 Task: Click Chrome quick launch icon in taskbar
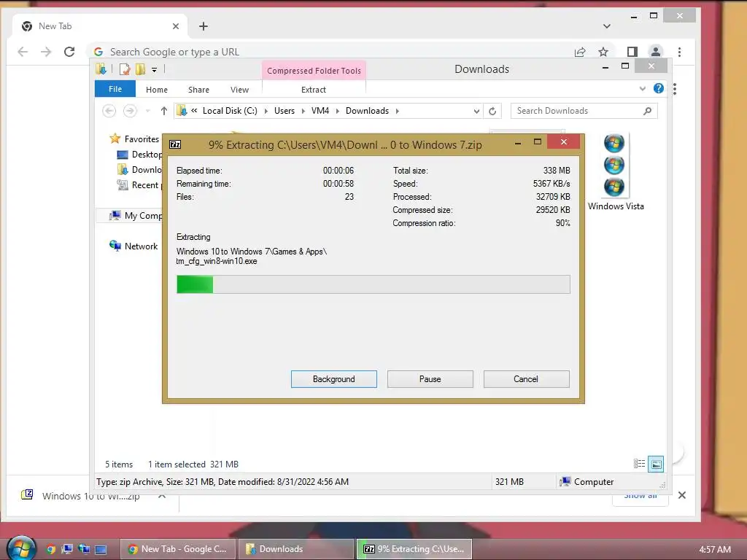coord(50,549)
